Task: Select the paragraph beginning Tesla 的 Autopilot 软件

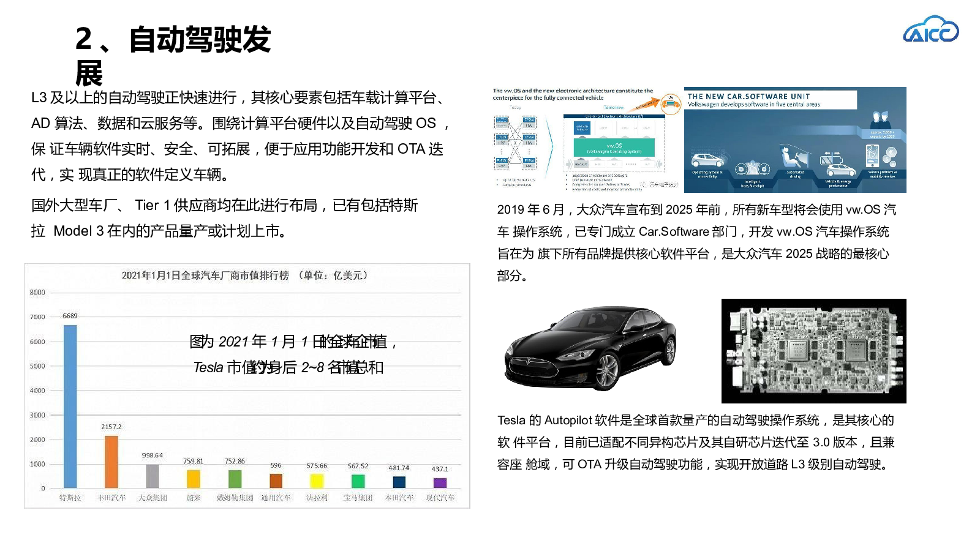Action: pos(696,442)
